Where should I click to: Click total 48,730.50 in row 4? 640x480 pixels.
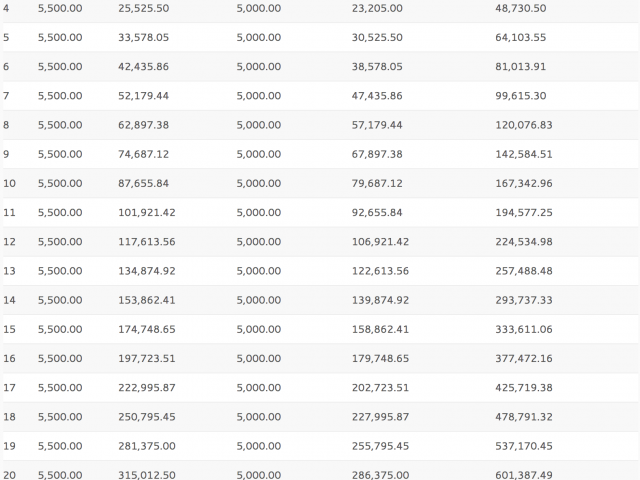521,8
